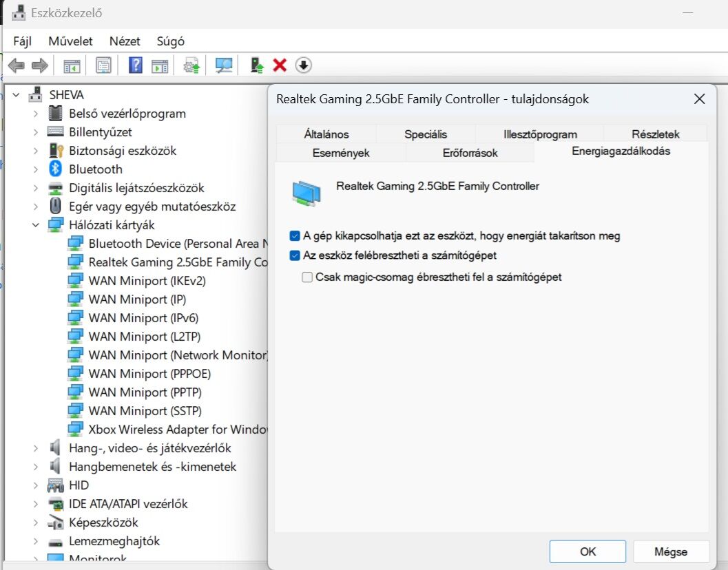Click the HID category icon
The width and height of the screenshot is (728, 570).
point(55,485)
